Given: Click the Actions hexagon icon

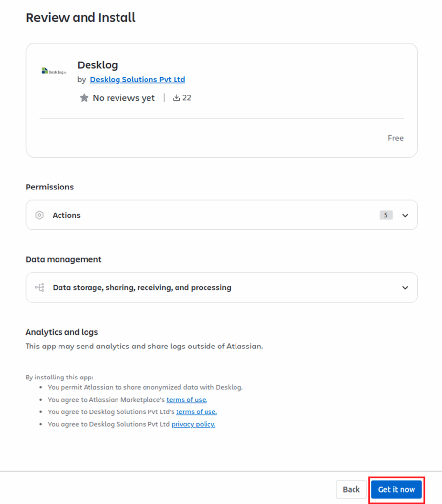Looking at the screenshot, I should pos(40,215).
